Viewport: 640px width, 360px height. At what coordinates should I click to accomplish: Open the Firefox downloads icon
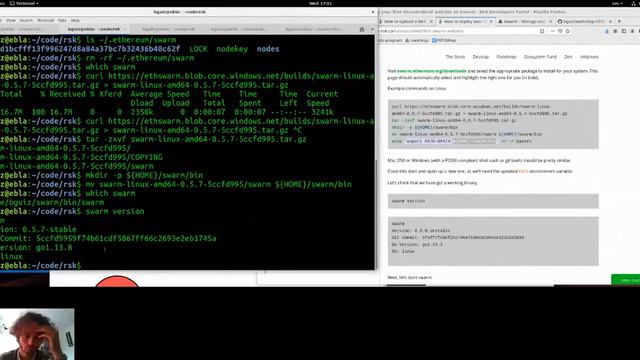[x=607, y=31]
